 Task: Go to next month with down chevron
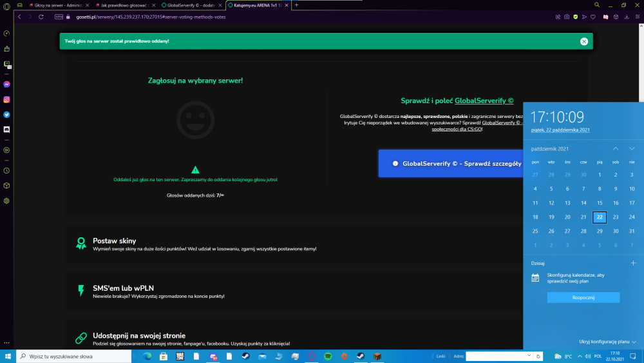tap(632, 148)
